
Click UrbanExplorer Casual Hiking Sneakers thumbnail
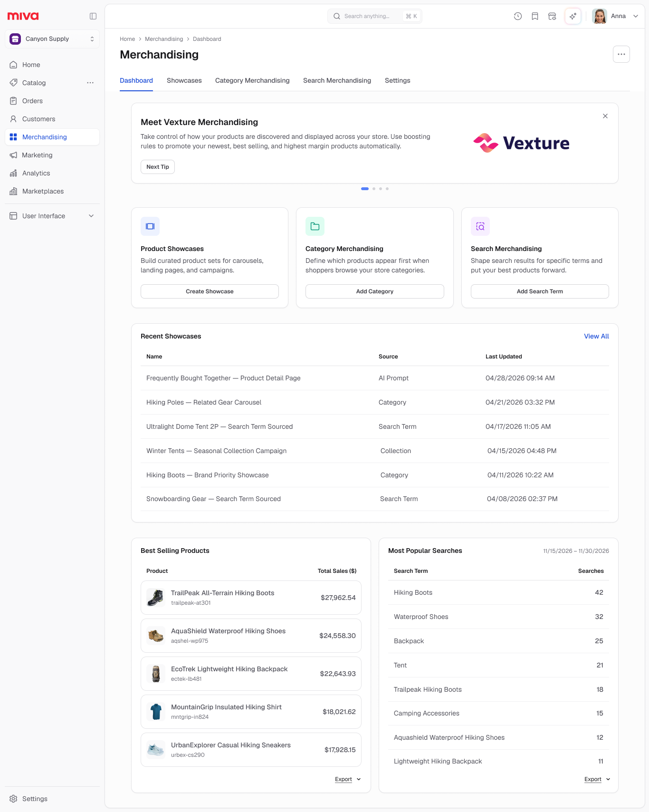coord(156,750)
